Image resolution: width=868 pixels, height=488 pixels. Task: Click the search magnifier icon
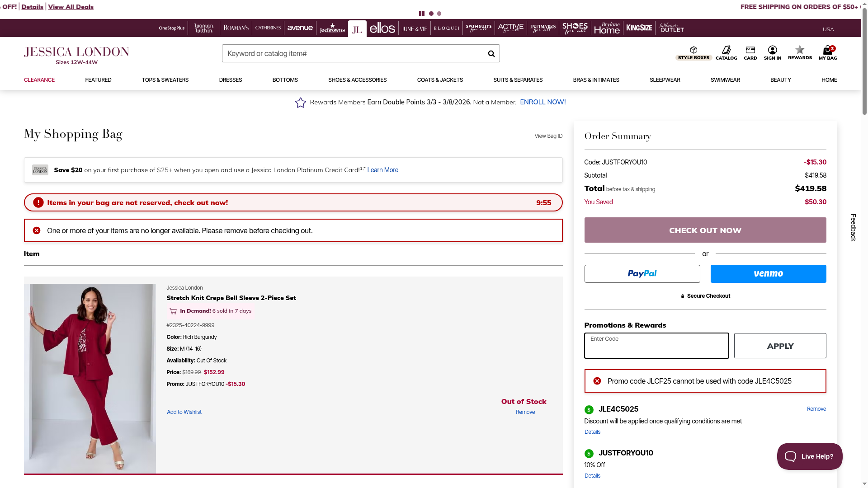[491, 54]
